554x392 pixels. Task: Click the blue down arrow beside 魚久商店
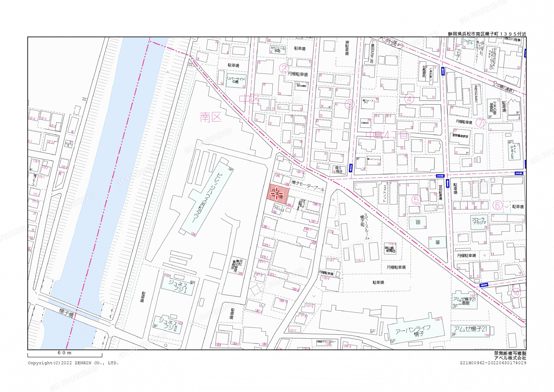pyautogui.click(x=351, y=168)
